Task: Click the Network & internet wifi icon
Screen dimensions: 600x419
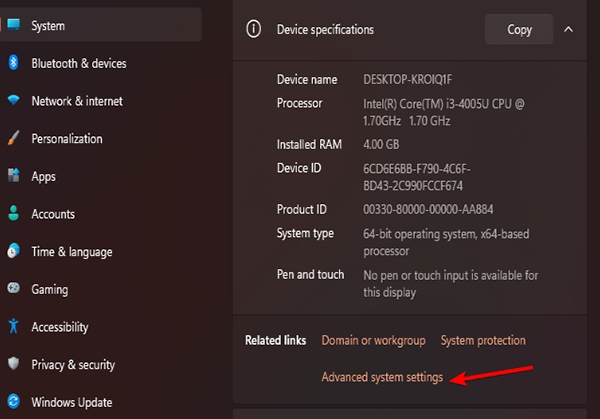Action: pyautogui.click(x=13, y=101)
